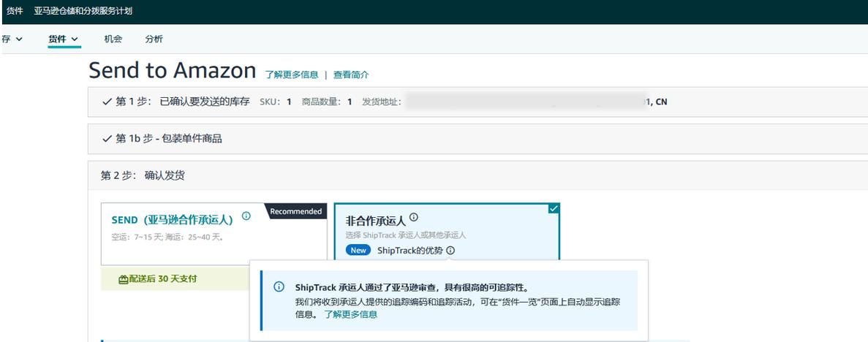This screenshot has width=868, height=342.
Task: Click the black Recommended badge
Action: (x=296, y=211)
